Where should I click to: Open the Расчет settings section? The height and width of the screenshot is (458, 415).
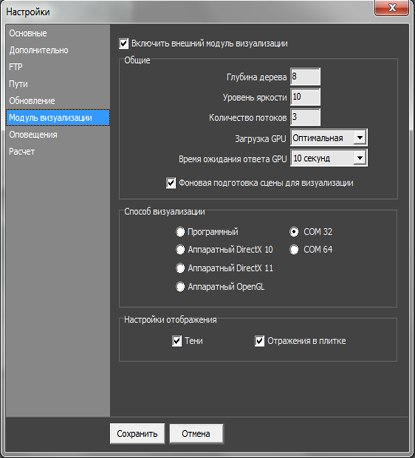tap(22, 152)
